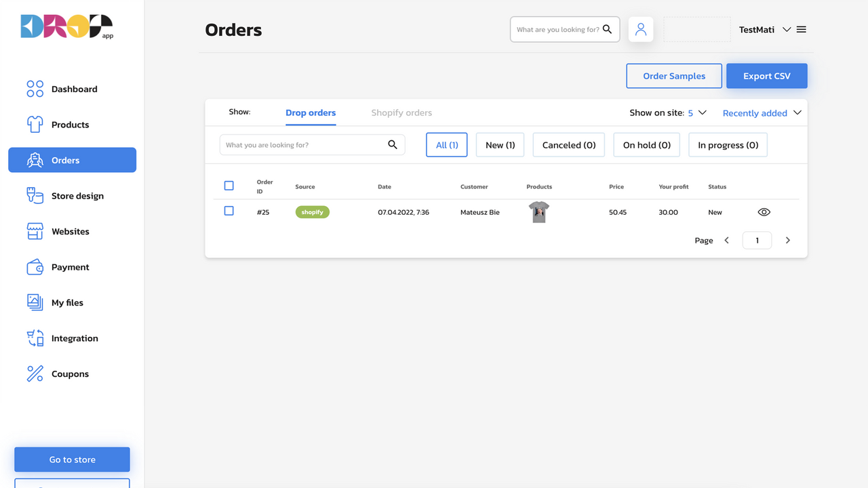Screen dimensions: 868x488
Task: Open the Dashboard section
Action: coord(73,89)
